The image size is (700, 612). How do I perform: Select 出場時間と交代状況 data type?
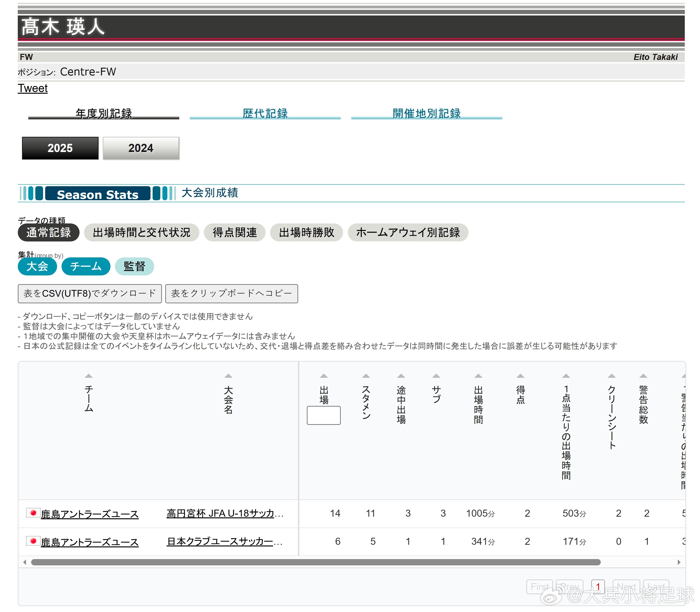(141, 233)
